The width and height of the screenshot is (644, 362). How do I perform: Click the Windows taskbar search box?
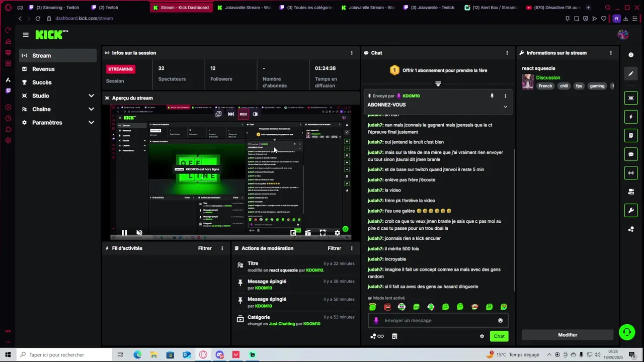[64, 355]
